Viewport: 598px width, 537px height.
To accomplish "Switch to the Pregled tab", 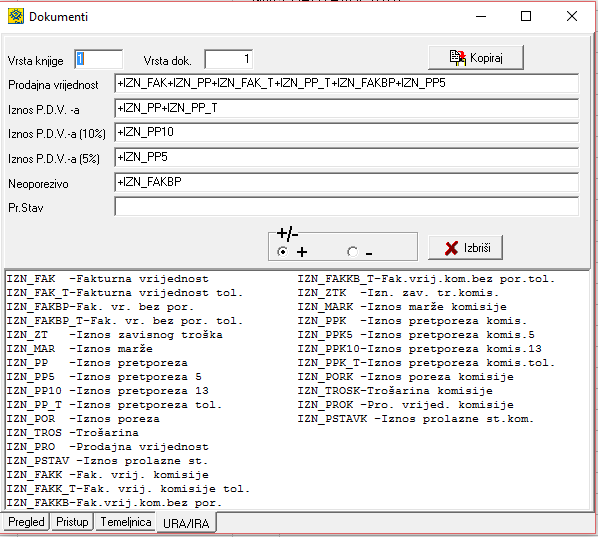I will pos(26,522).
